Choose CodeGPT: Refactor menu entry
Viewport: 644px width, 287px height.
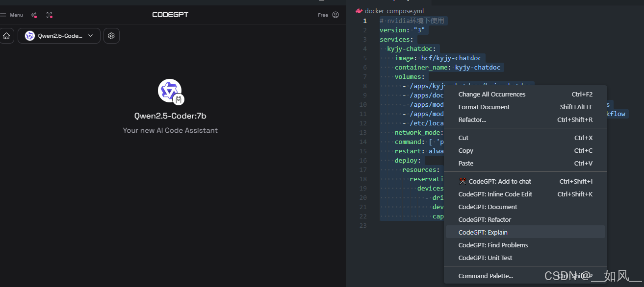click(525, 220)
